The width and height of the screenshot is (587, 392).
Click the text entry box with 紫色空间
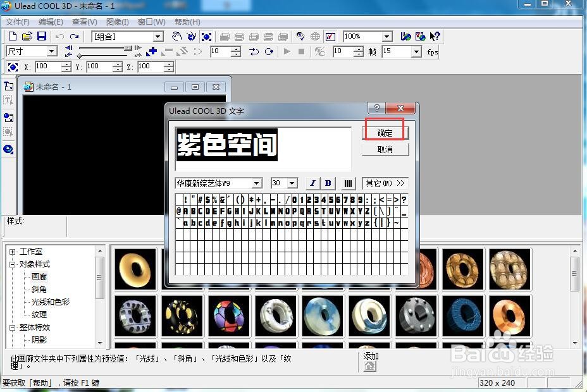pyautogui.click(x=263, y=149)
